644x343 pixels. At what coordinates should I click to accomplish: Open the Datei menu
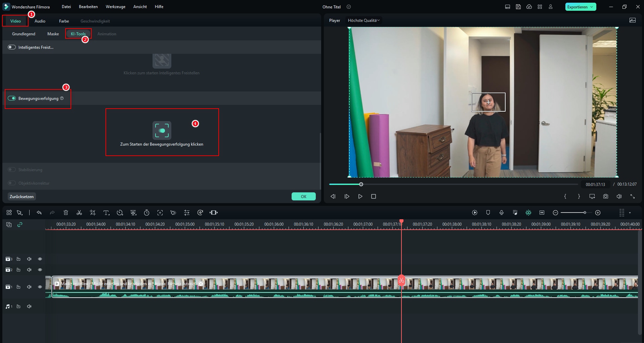pyautogui.click(x=66, y=7)
